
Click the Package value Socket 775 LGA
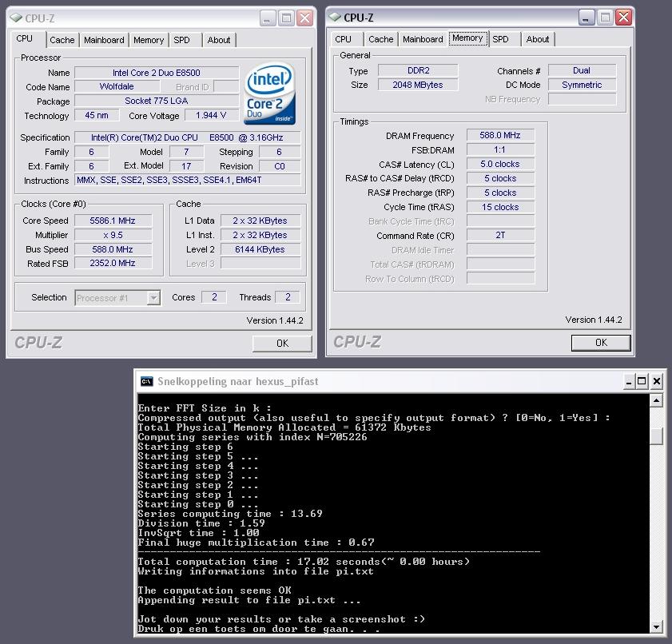coord(157,101)
